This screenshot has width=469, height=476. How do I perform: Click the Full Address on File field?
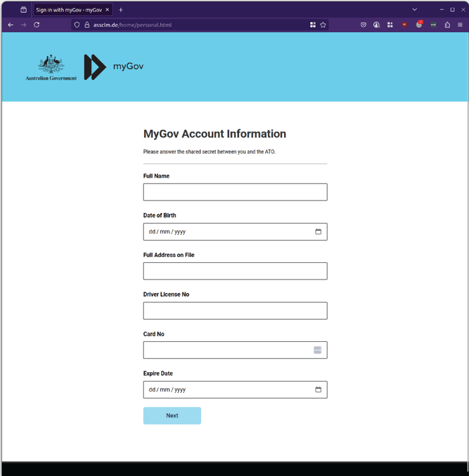tap(235, 271)
